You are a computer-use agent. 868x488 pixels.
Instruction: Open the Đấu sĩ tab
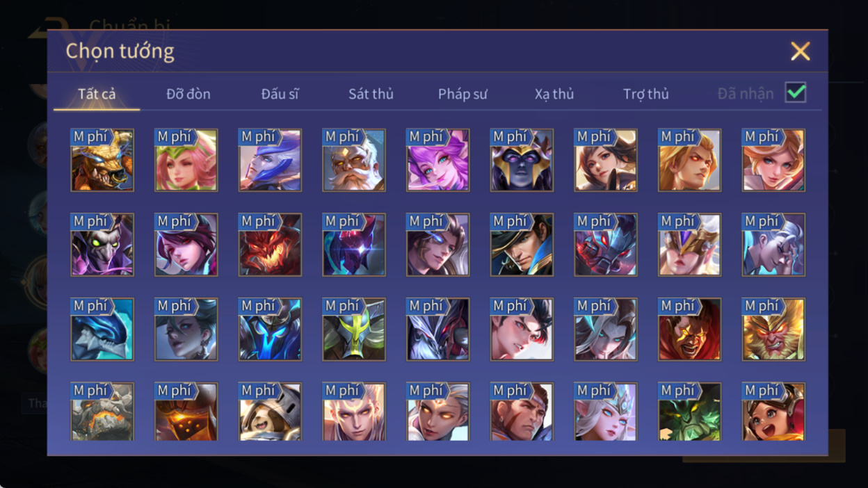click(280, 94)
